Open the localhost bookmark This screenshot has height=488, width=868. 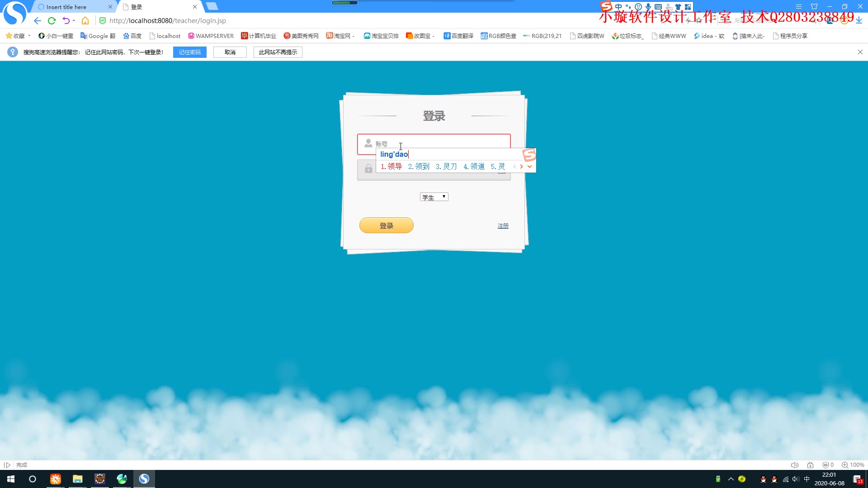coord(165,36)
